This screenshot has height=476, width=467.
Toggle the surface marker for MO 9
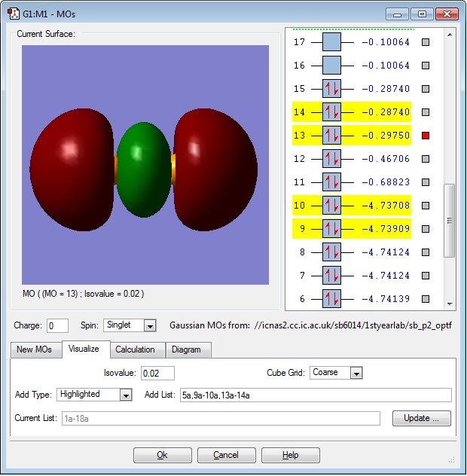[426, 229]
